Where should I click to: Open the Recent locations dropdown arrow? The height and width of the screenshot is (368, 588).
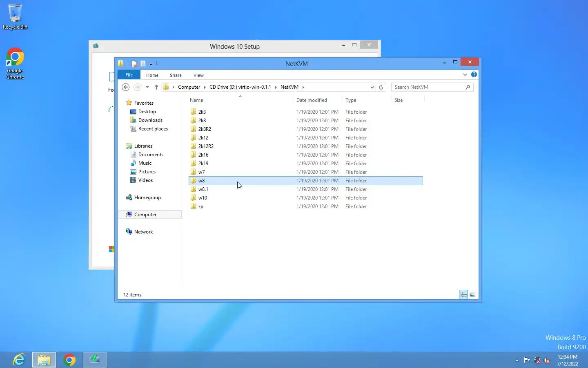[x=147, y=87]
